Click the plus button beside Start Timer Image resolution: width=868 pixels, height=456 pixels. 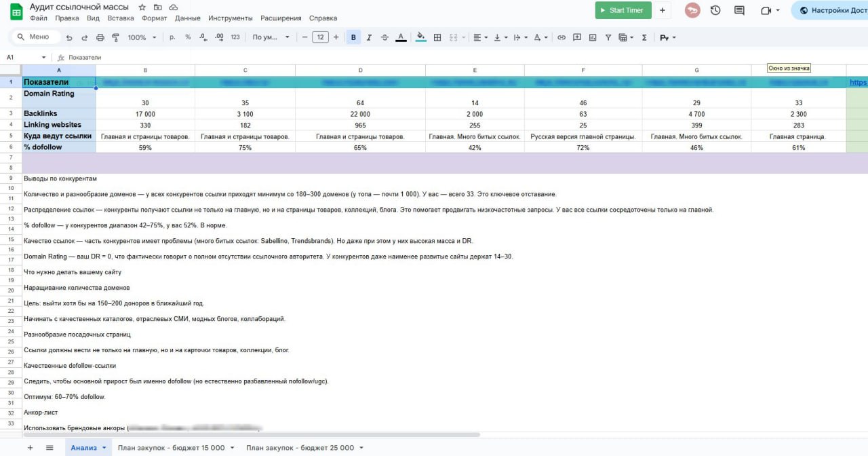point(663,10)
